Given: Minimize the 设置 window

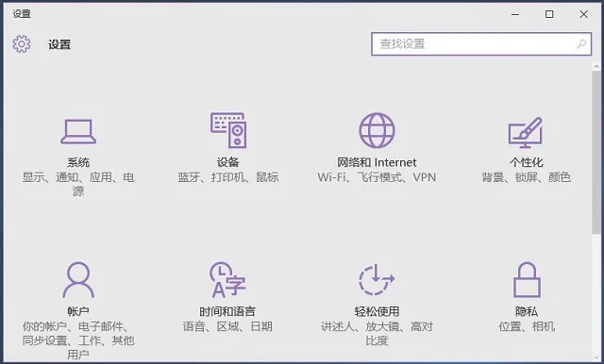Looking at the screenshot, I should [515, 14].
